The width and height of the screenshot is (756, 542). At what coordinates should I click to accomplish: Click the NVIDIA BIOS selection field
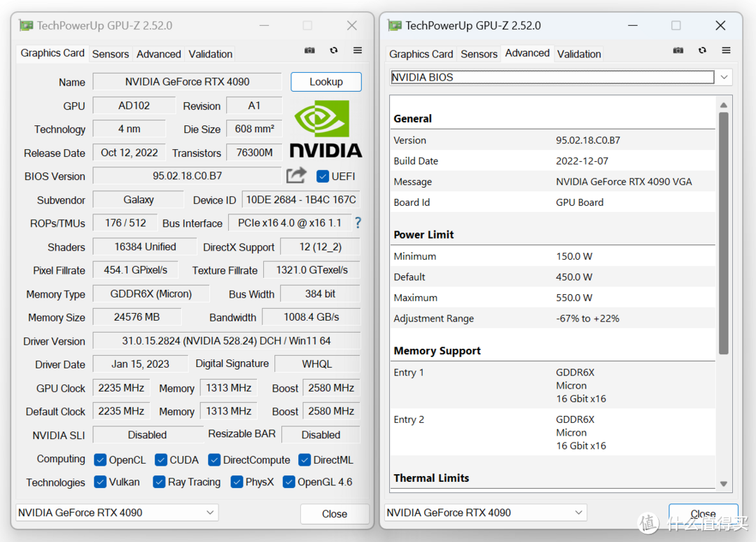pos(552,77)
